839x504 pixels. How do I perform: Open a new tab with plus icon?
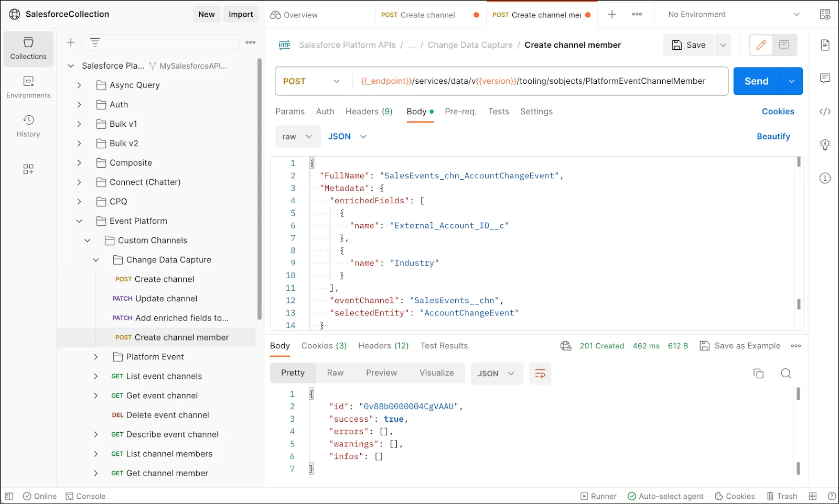click(x=612, y=15)
